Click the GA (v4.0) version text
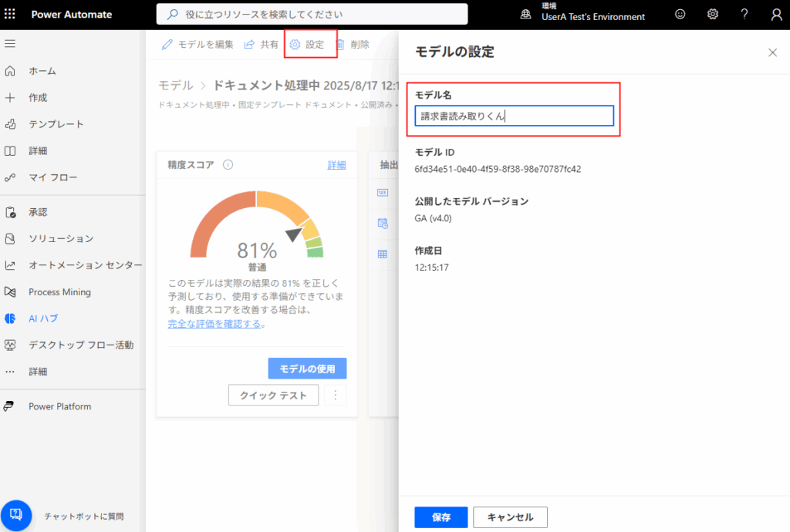 [434, 218]
